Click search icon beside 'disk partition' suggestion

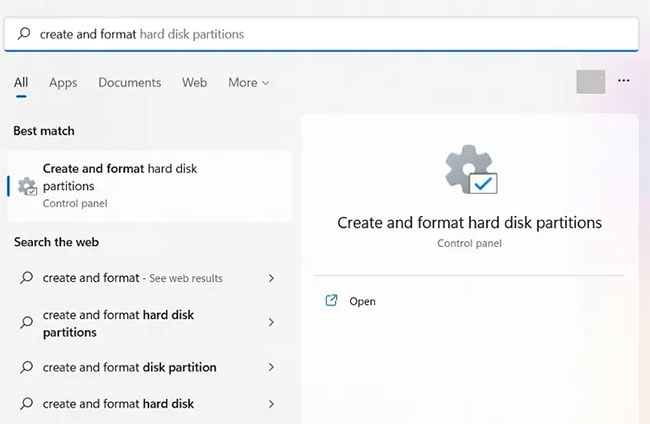[x=27, y=367]
